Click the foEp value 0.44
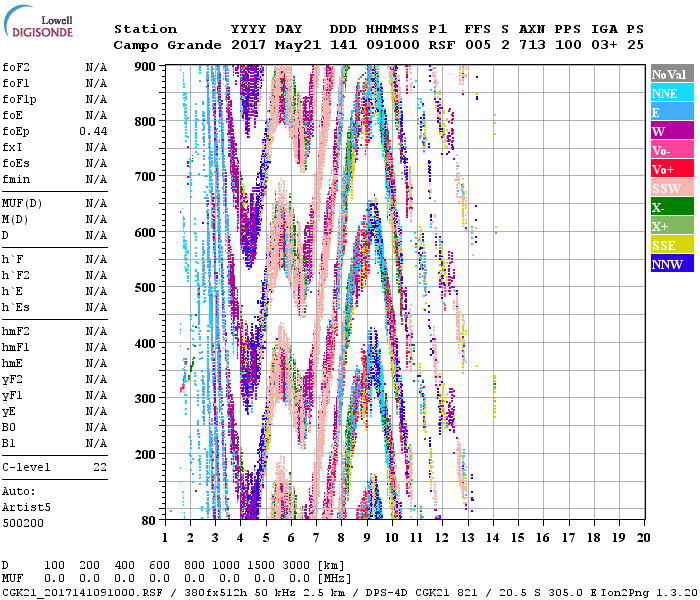This screenshot has width=700, height=600. click(93, 131)
